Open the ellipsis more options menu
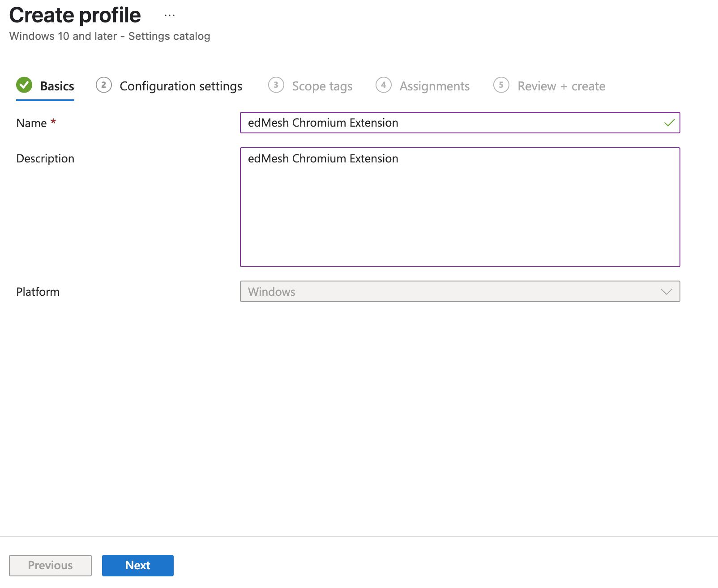 click(170, 15)
